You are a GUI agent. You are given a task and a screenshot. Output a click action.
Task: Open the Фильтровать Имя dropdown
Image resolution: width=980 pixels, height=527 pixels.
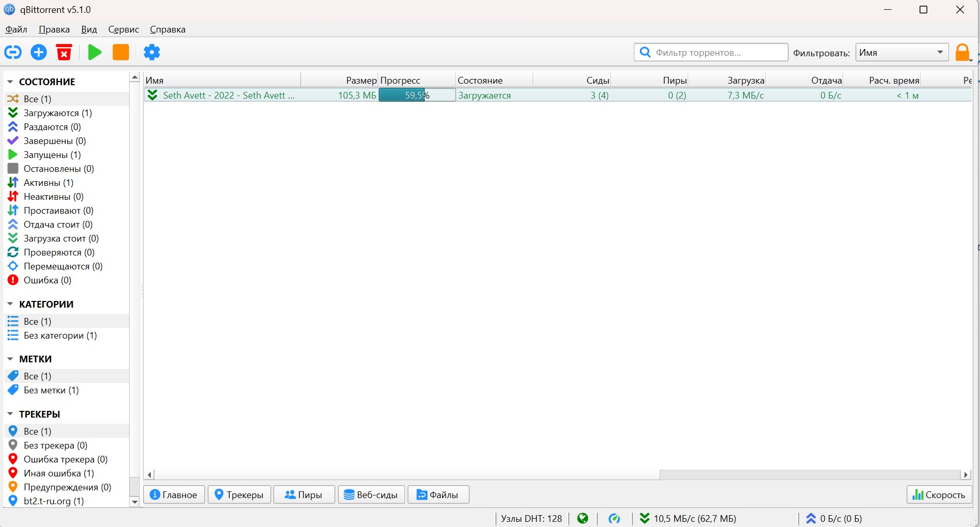[x=902, y=52]
